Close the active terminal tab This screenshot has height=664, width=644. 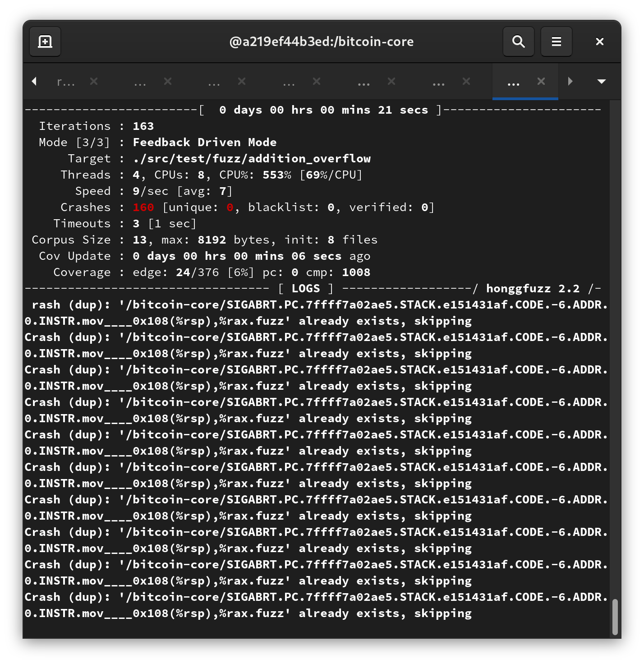click(541, 81)
